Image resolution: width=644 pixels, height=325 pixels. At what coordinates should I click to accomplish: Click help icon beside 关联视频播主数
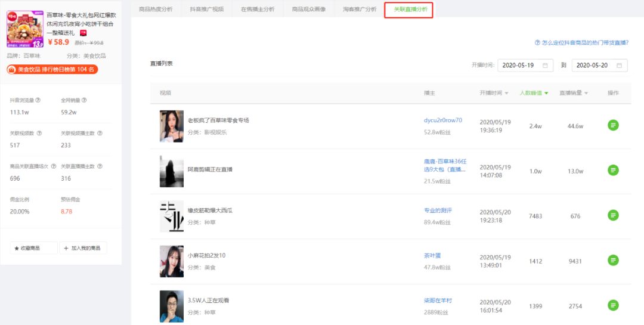100,133
